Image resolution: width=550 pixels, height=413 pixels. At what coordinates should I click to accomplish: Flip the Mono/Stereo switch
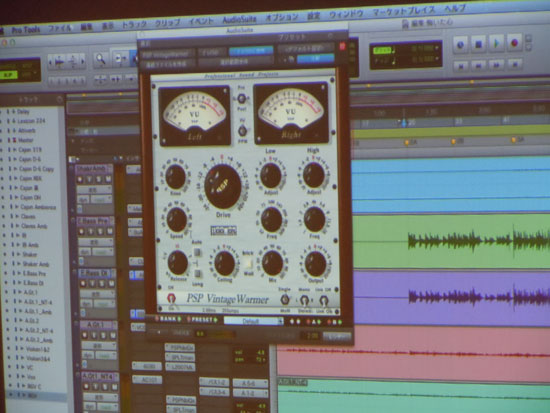tap(304, 300)
